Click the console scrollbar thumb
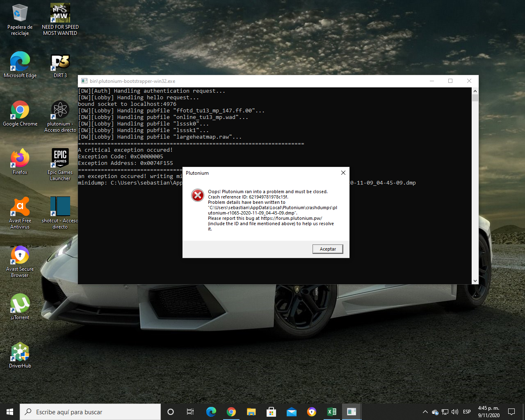The width and height of the screenshot is (525, 420). click(x=475, y=98)
